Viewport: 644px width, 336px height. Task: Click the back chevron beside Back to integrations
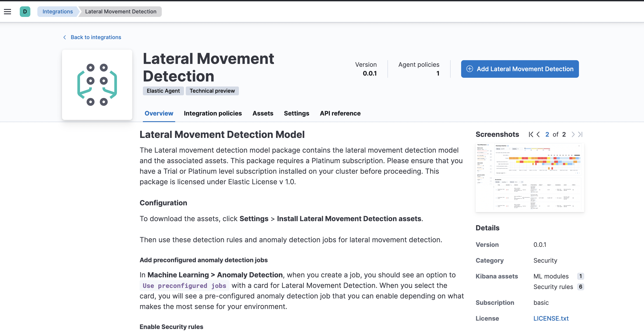[65, 37]
